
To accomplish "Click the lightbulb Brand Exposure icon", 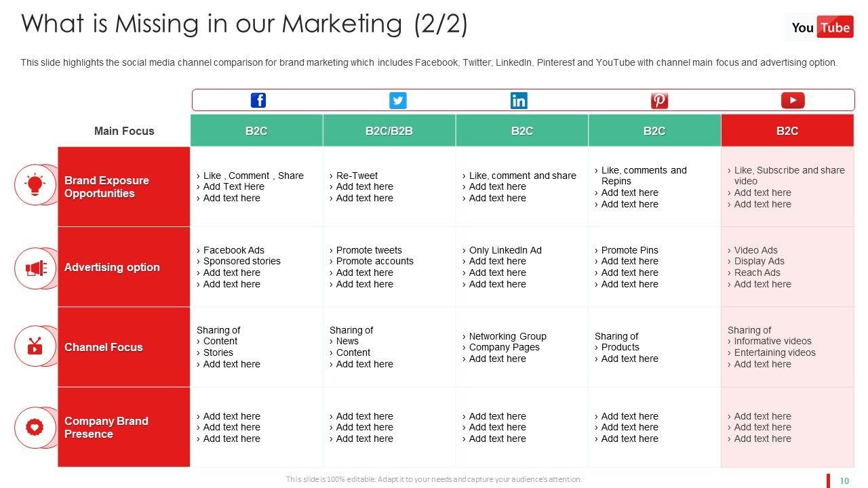I will pos(35,185).
